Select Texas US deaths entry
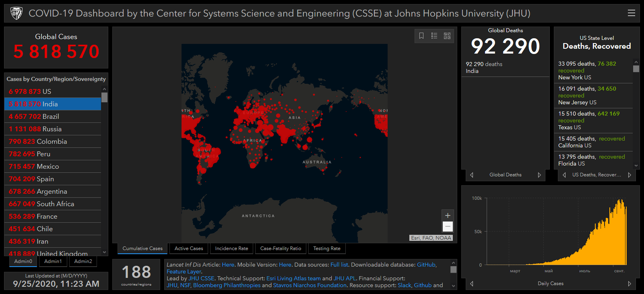The height and width of the screenshot is (294, 644). point(593,120)
